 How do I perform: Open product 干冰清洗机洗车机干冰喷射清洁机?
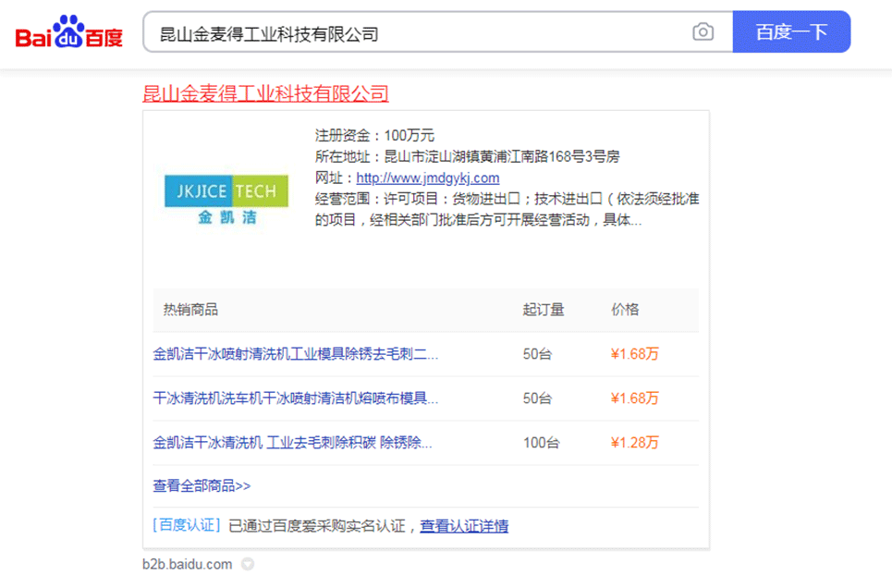(296, 398)
